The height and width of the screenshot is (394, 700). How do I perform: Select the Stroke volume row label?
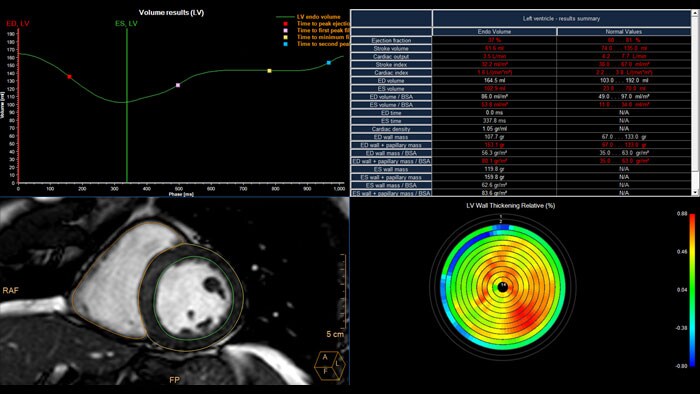coord(391,48)
